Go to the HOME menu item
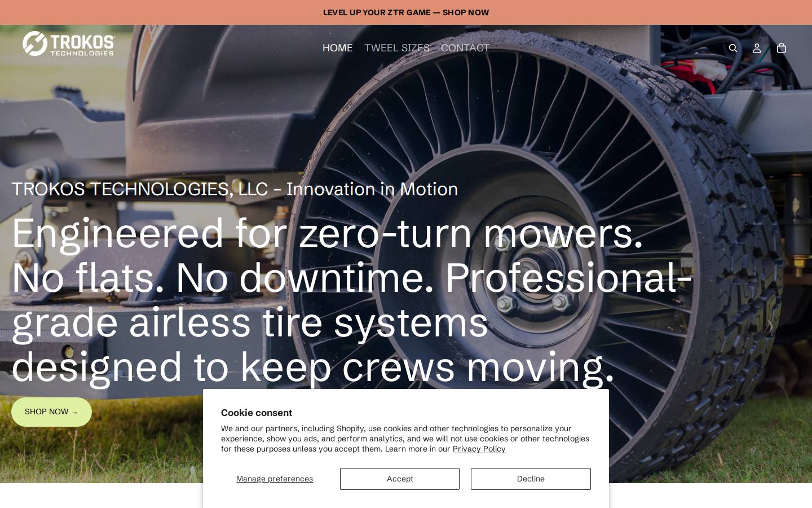This screenshot has width=812, height=508. (337, 48)
